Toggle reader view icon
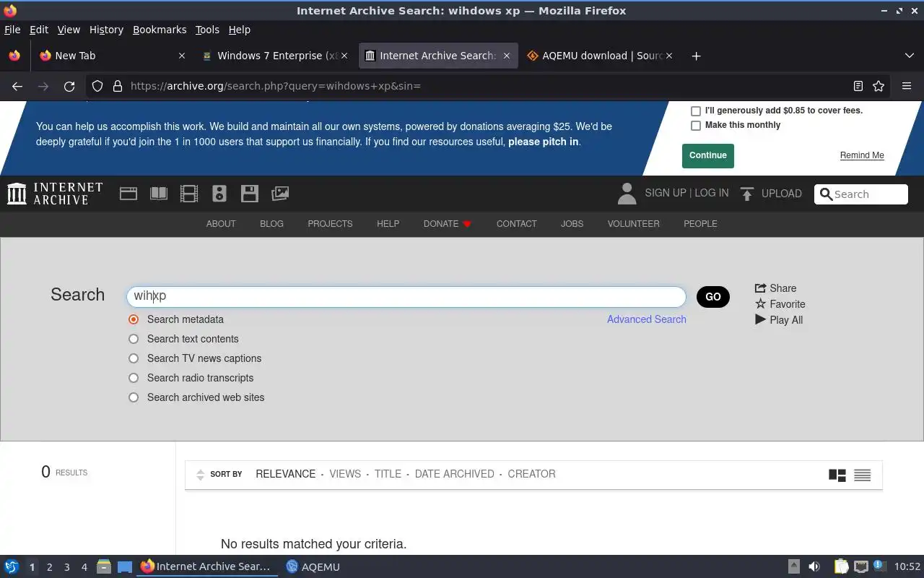Viewport: 924px width, 578px height. point(858,86)
